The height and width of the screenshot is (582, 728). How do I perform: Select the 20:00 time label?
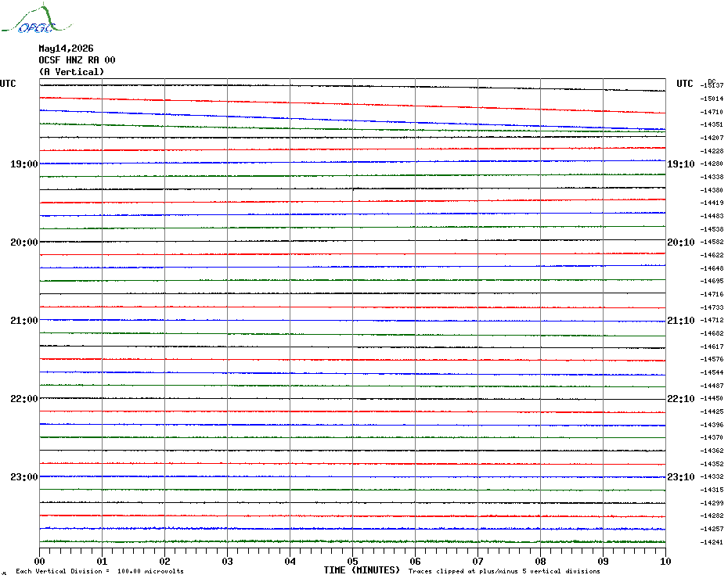24,242
